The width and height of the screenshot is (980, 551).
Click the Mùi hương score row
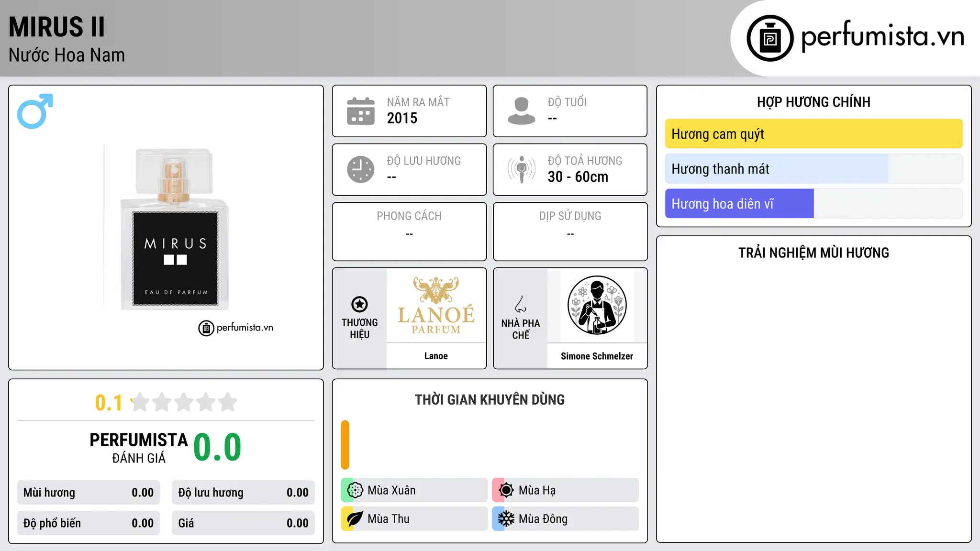(x=89, y=493)
